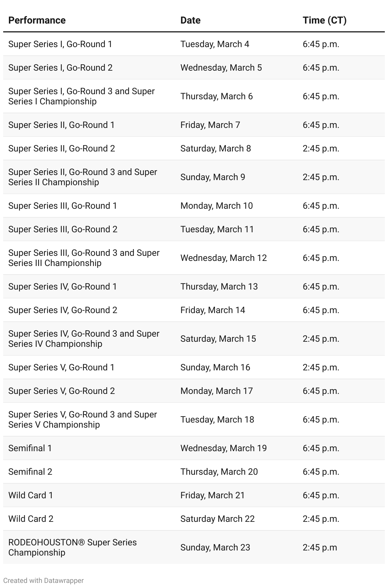Screen dimensions: 388x588
Task: Select Super Series IV, Go-Round 1 entry
Action: (x=63, y=287)
